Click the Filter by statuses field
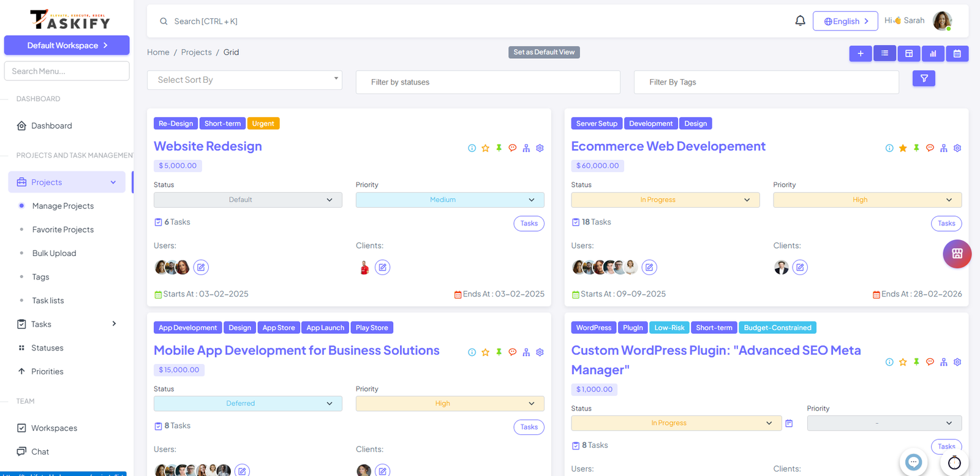This screenshot has height=476, width=980. click(488, 82)
